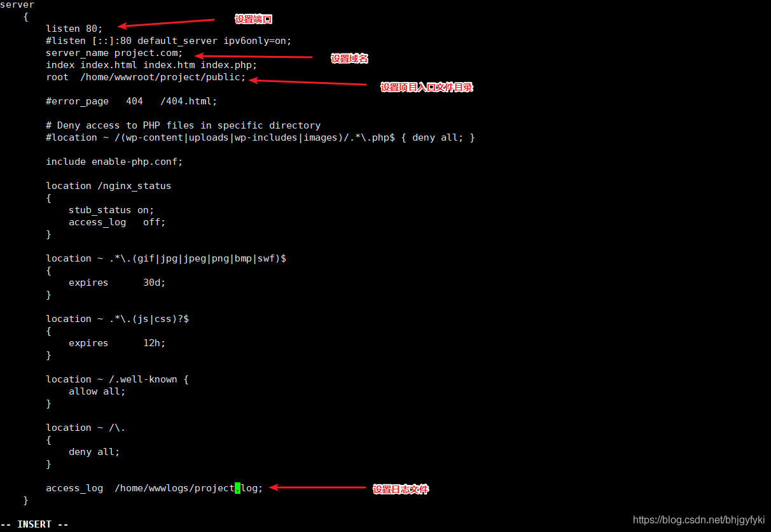This screenshot has height=532, width=771.
Task: Click 'index.html' in the index directive
Action: coord(109,65)
